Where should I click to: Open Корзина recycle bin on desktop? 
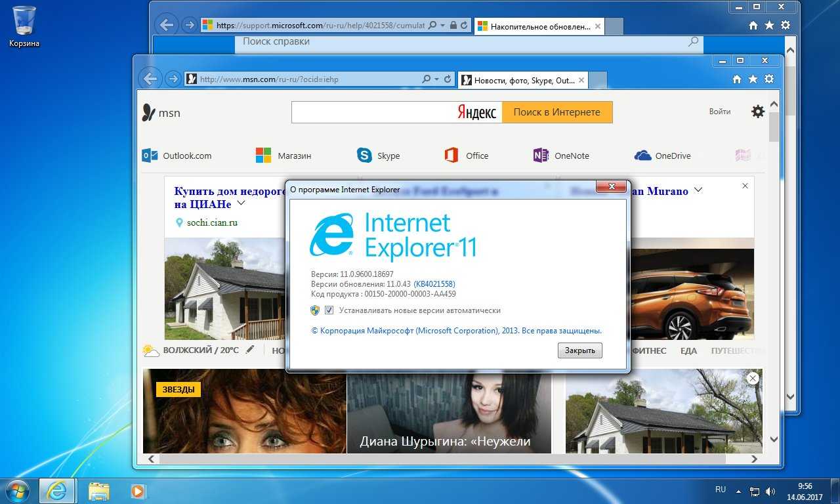24,26
